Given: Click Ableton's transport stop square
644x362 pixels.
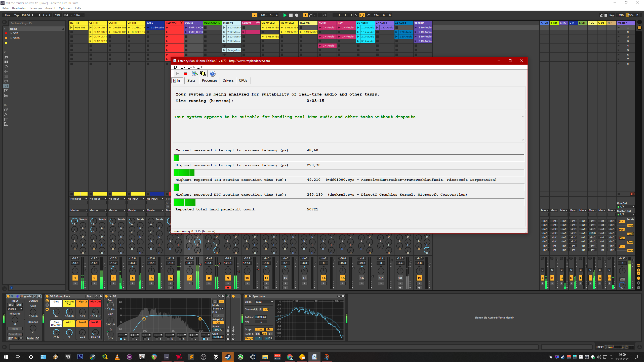Looking at the screenshot, I should tap(291, 15).
